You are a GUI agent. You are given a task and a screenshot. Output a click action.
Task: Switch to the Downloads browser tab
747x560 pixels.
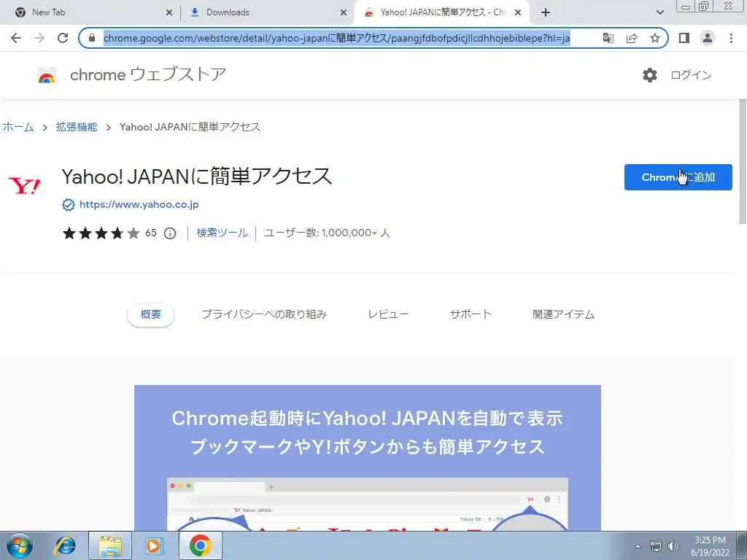click(x=268, y=12)
